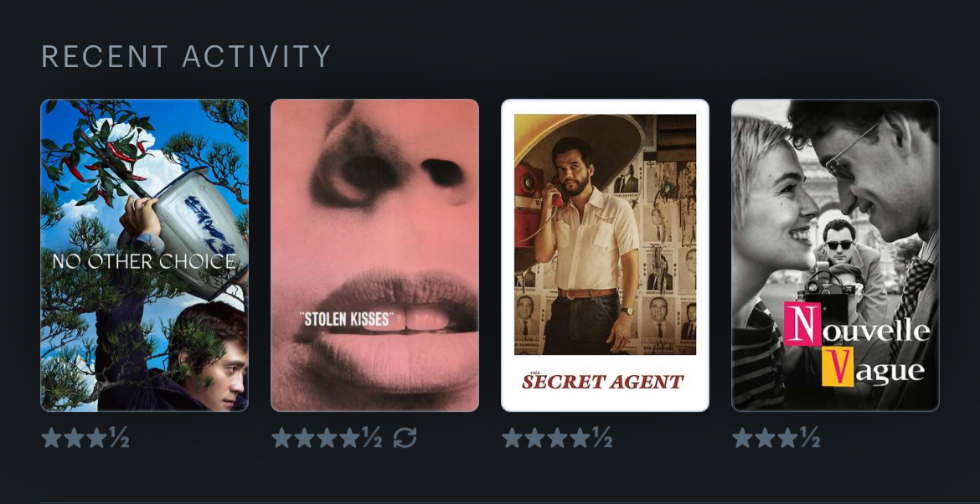
Task: Click the red "Secret Agent" title lettering
Action: 603,381
